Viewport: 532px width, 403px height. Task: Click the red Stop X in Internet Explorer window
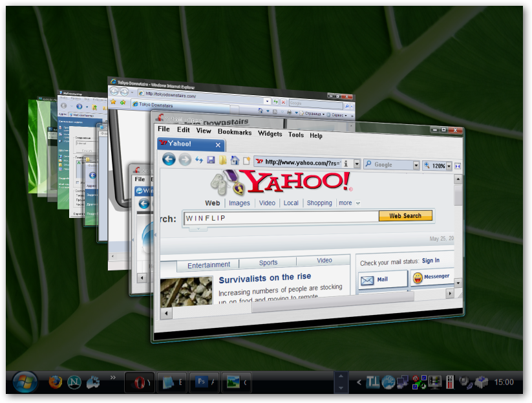coord(283,102)
